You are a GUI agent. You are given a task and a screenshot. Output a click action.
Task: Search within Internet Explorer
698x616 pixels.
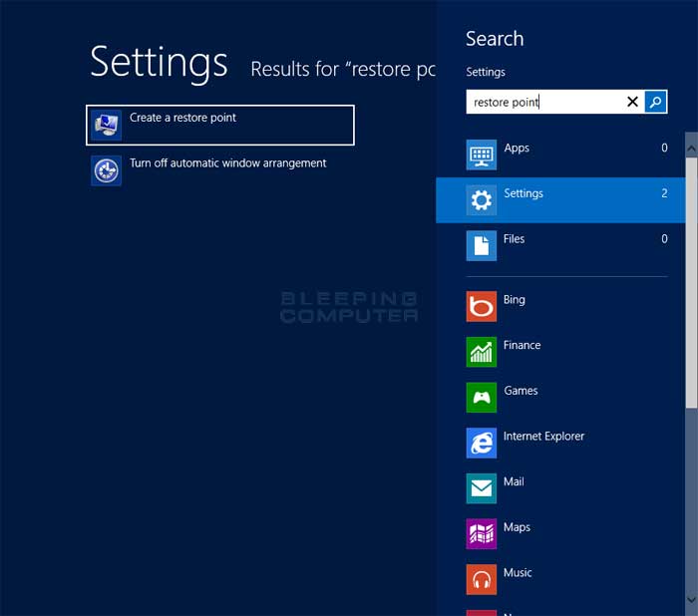(x=560, y=443)
